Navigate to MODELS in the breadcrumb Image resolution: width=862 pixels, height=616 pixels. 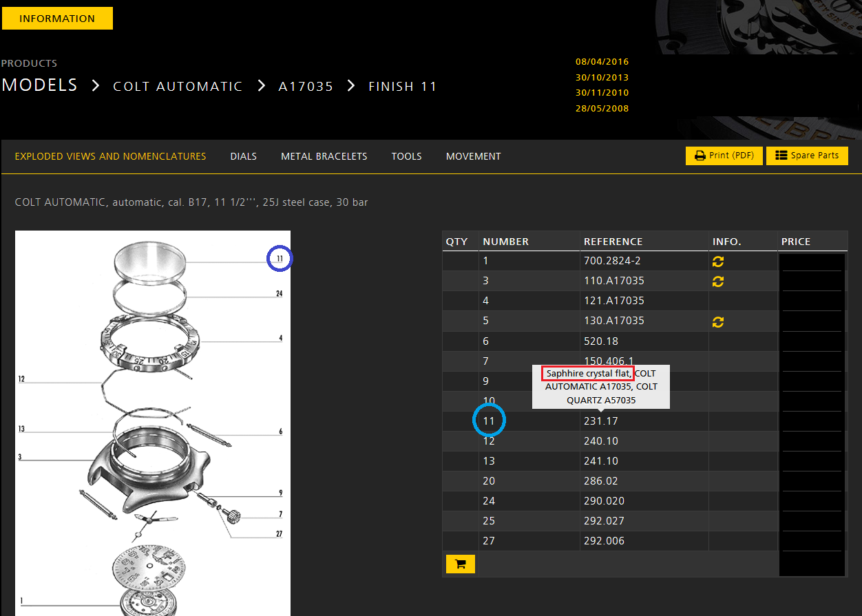[39, 85]
